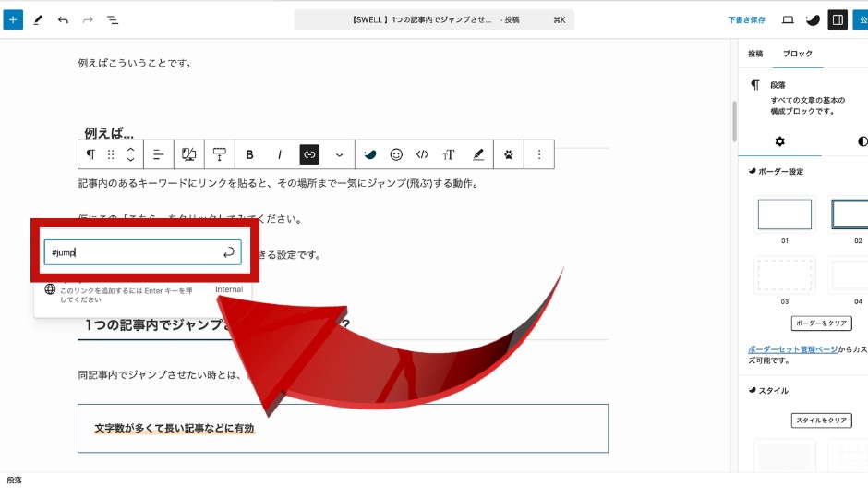The image size is (868, 488).
Task: Open the block options three-dot menu
Action: click(539, 154)
